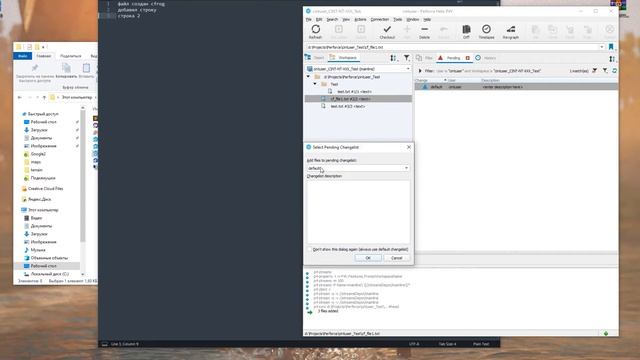The width and height of the screenshot is (640, 360).
Task: Click the bookmark icon beside address bar
Action: [x=611, y=47]
